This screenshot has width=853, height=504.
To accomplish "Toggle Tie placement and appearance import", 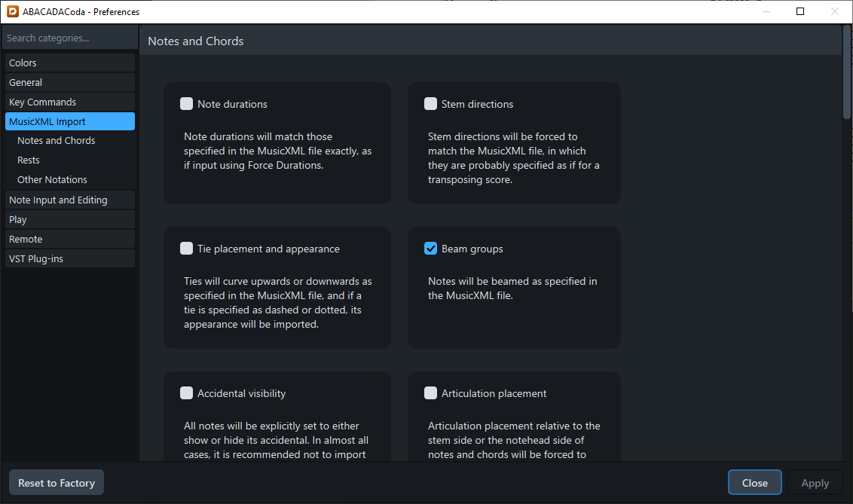I will coord(186,248).
